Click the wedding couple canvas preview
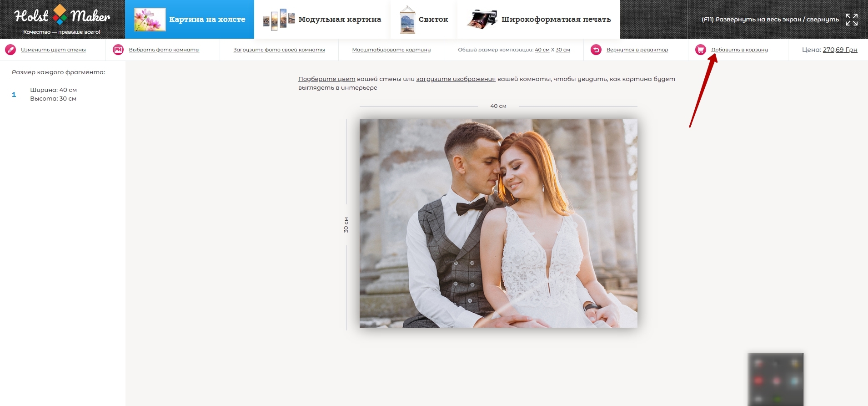This screenshot has height=406, width=868. (498, 223)
